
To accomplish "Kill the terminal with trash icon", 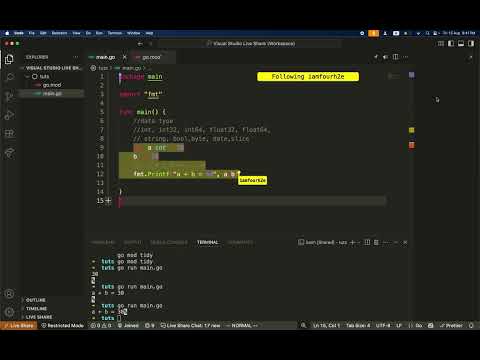I will (x=376, y=242).
